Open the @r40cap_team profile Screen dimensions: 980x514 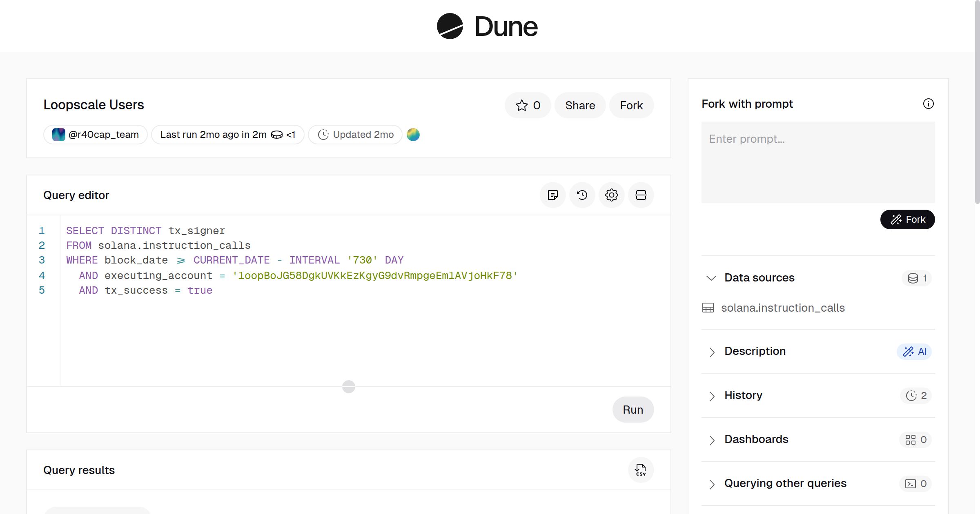click(95, 134)
